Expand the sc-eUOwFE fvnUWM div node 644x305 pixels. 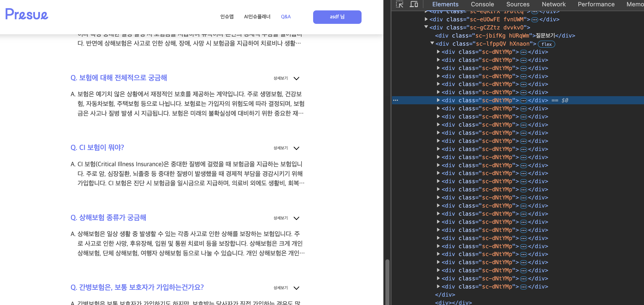(426, 19)
